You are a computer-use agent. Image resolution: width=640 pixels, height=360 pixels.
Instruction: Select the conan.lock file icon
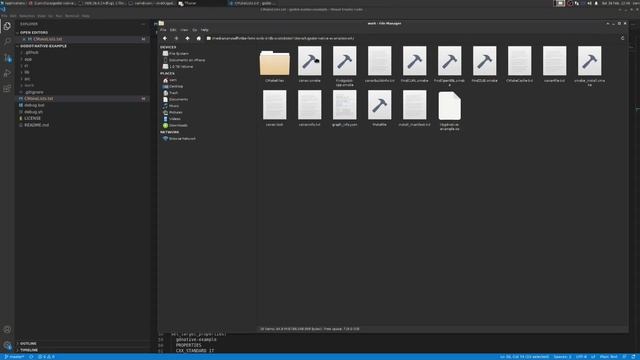click(x=275, y=105)
